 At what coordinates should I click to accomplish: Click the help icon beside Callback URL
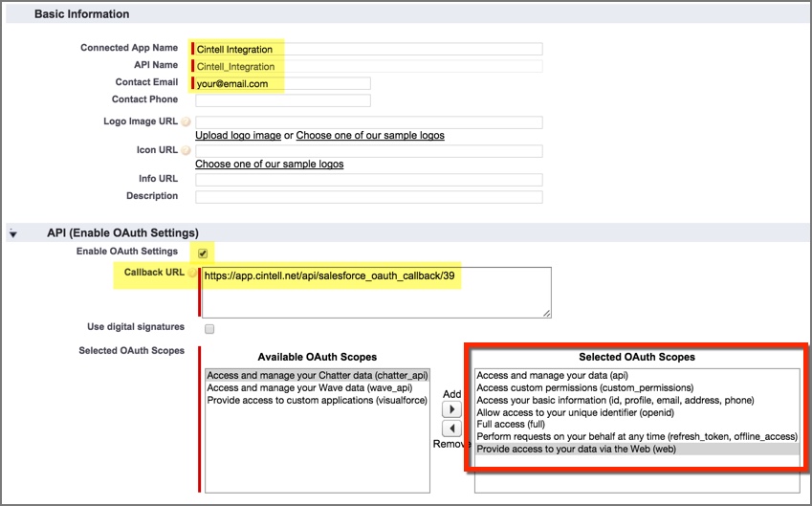(x=192, y=274)
